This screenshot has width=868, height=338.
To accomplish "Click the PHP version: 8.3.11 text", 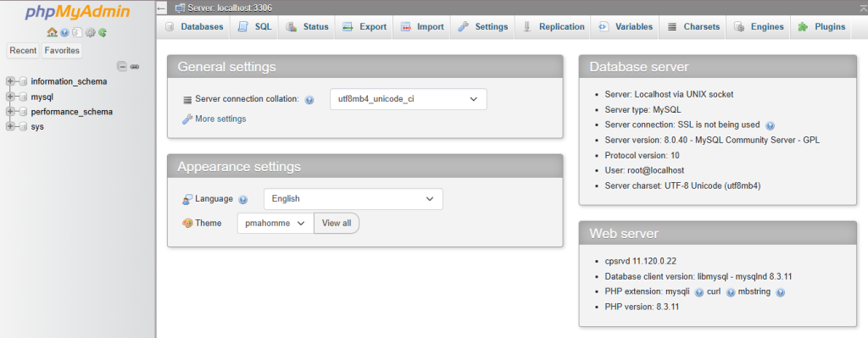I will (642, 307).
